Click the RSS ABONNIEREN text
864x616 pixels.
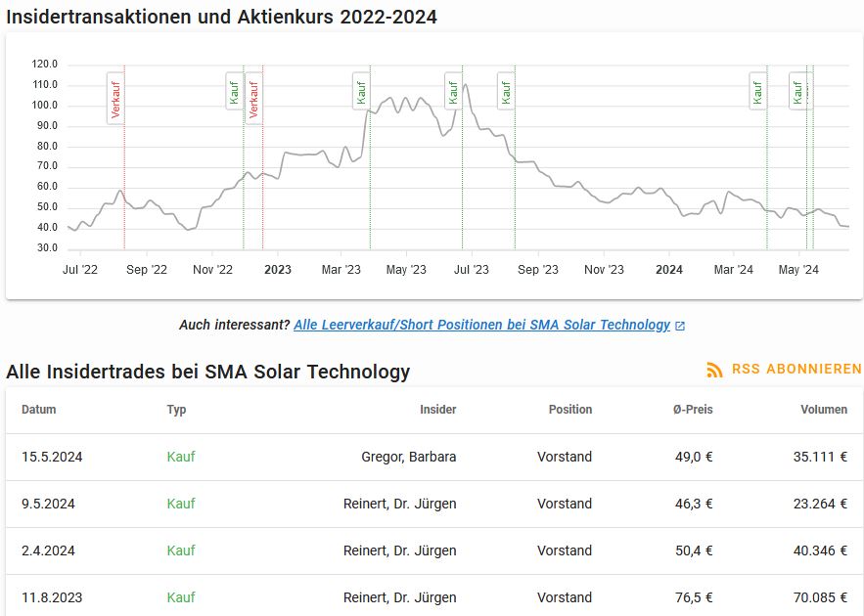pyautogui.click(x=796, y=370)
